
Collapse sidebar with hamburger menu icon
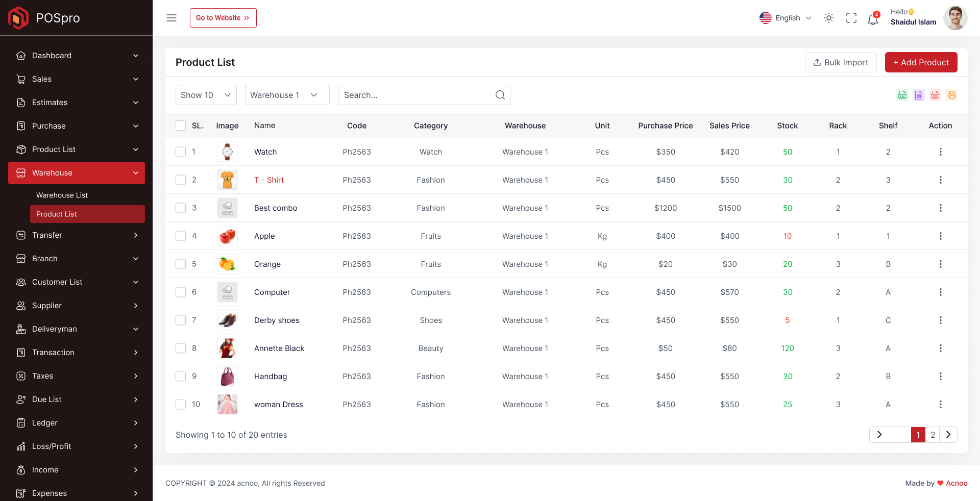tap(171, 18)
